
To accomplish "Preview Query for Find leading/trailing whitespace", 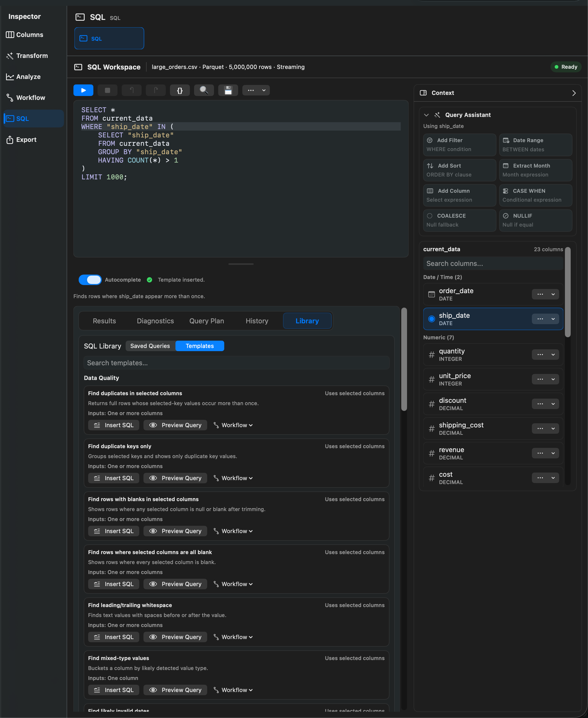I will tap(175, 637).
